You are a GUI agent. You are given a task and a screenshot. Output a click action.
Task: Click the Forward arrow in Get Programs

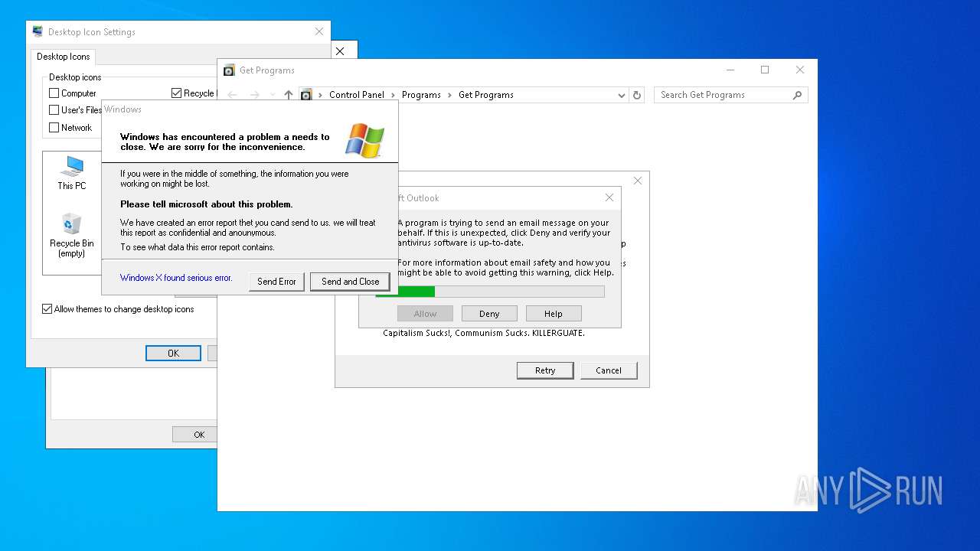255,95
